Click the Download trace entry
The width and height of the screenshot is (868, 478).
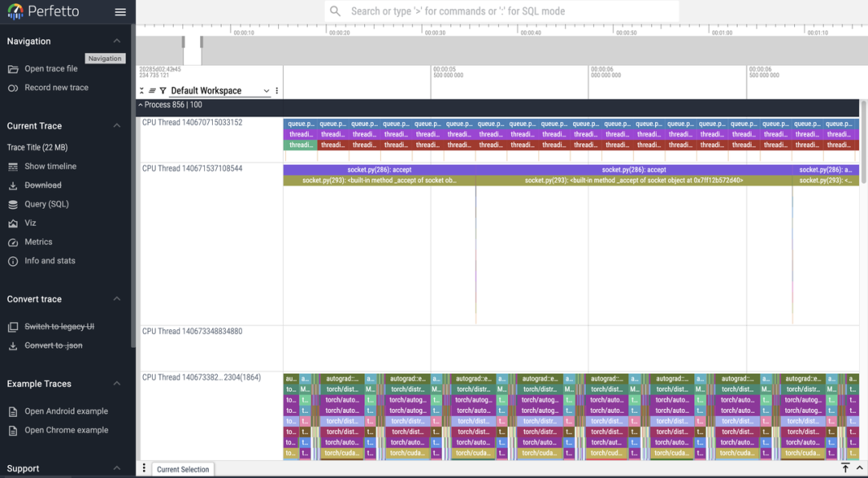point(43,186)
